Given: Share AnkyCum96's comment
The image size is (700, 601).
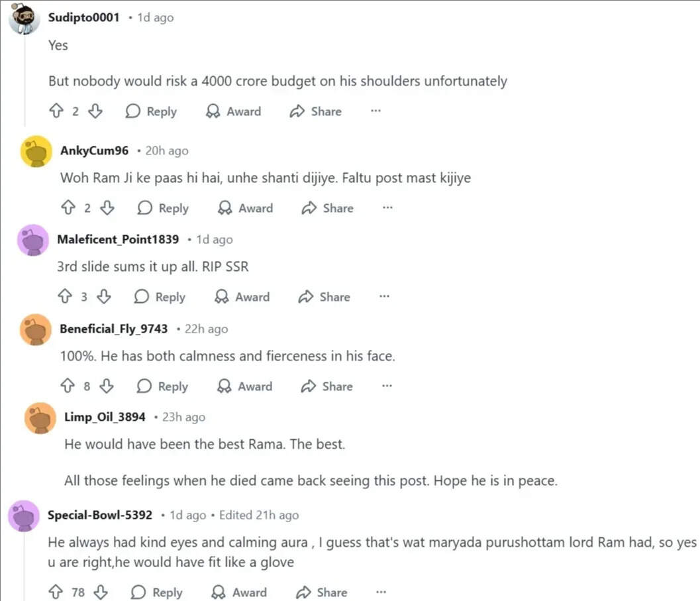Looking at the screenshot, I should (x=326, y=208).
